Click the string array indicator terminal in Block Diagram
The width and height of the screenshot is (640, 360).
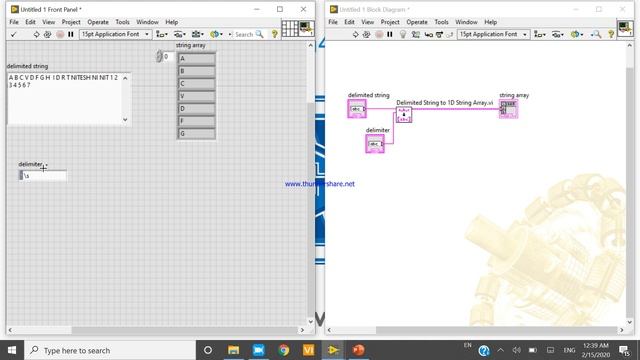(x=508, y=109)
